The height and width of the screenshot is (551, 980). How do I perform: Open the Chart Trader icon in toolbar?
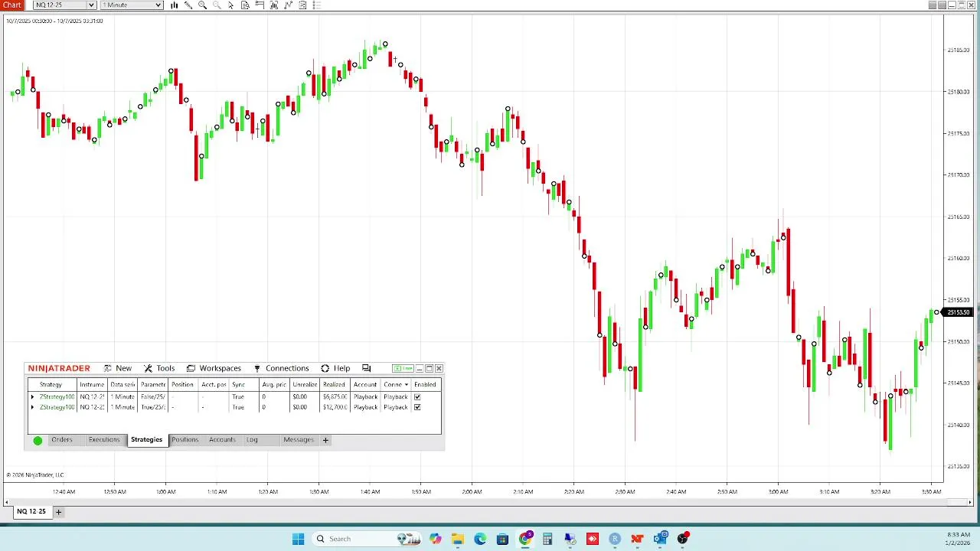[260, 5]
